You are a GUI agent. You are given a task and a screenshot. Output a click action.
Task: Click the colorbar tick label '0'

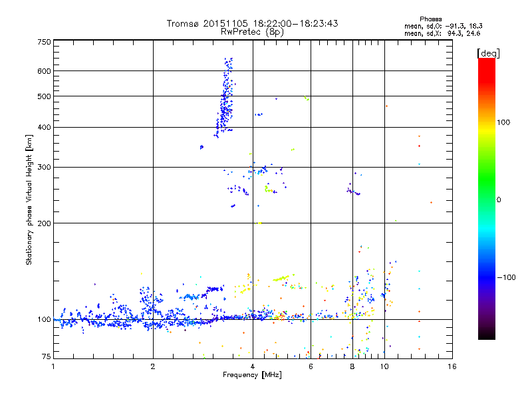coord(498,200)
